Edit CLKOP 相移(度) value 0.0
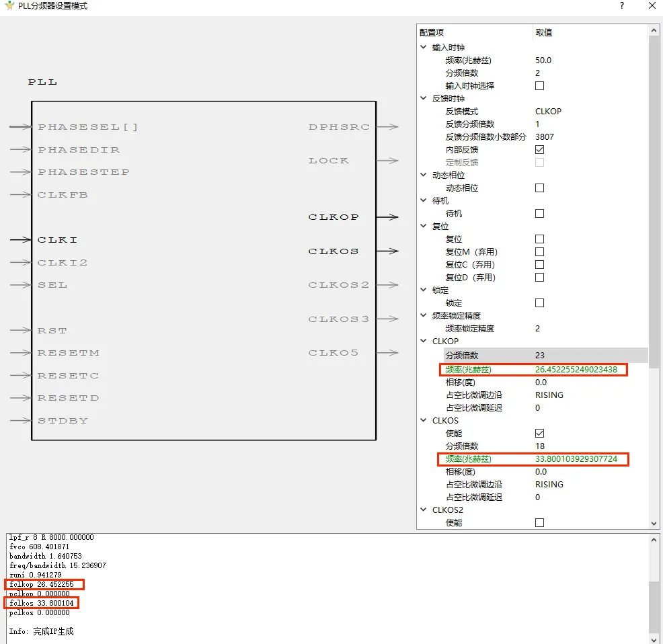The image size is (663, 644). click(541, 383)
